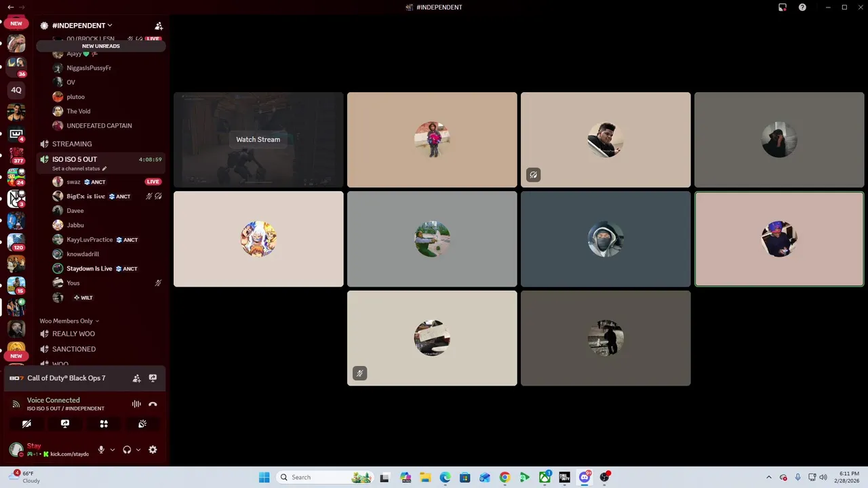This screenshot has height=488, width=868.
Task: Stream Call of Duty Black Ops 7
Action: [x=153, y=378]
